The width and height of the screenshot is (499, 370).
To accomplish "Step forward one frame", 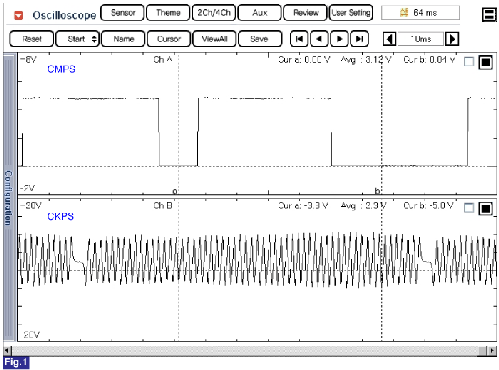I will 339,39.
